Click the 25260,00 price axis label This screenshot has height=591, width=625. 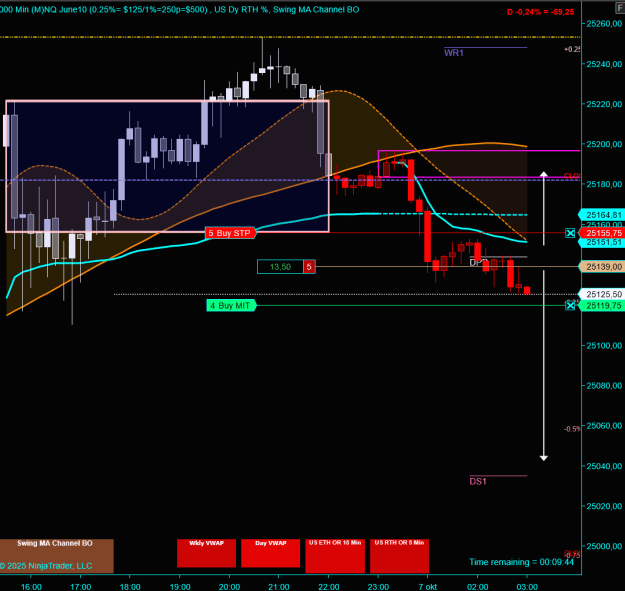[x=604, y=24]
